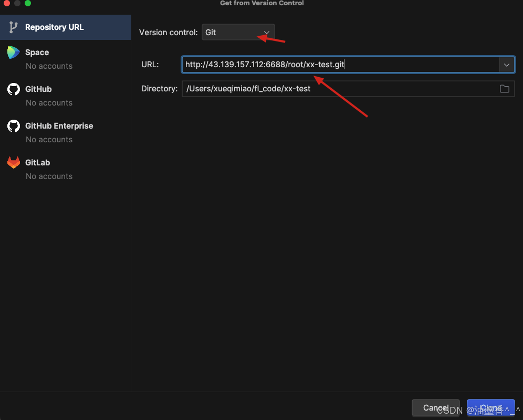The height and width of the screenshot is (420, 523).
Task: Click the blue Clone button
Action: 490,407
